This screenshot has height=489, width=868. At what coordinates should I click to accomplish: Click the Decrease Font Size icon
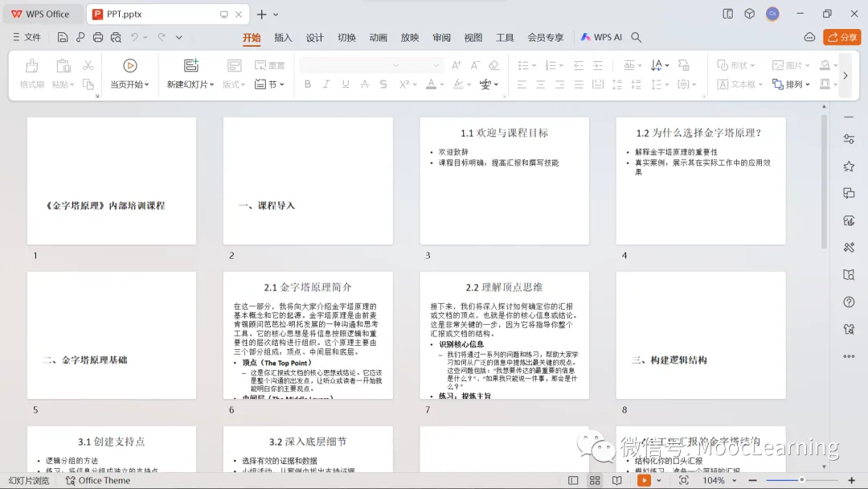475,65
